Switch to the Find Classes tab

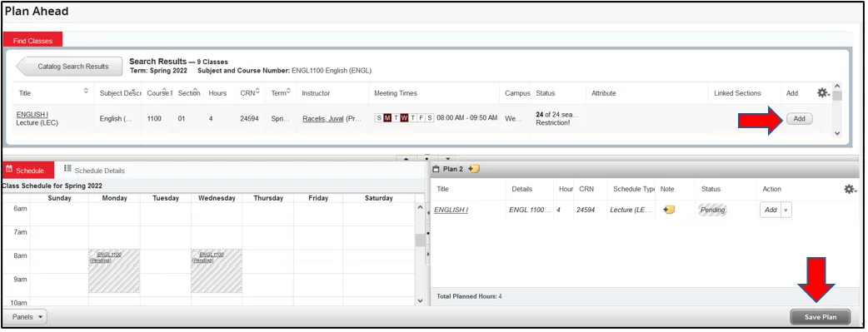click(x=32, y=41)
